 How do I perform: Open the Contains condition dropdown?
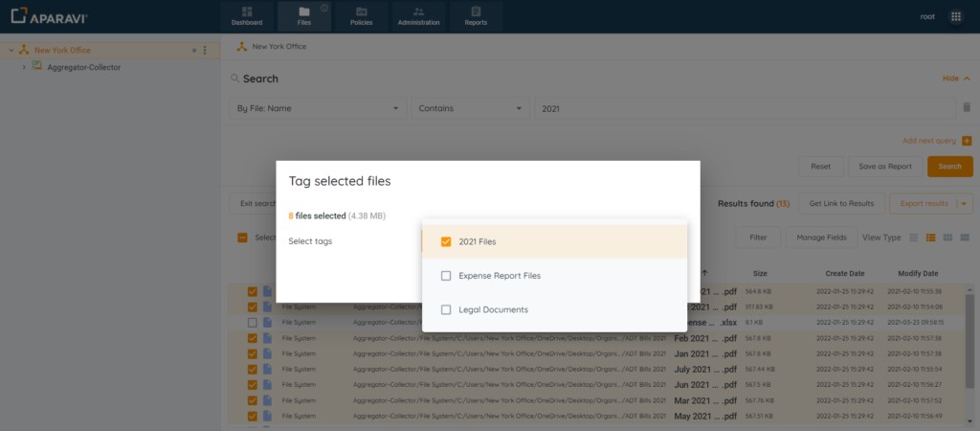pyautogui.click(x=471, y=108)
